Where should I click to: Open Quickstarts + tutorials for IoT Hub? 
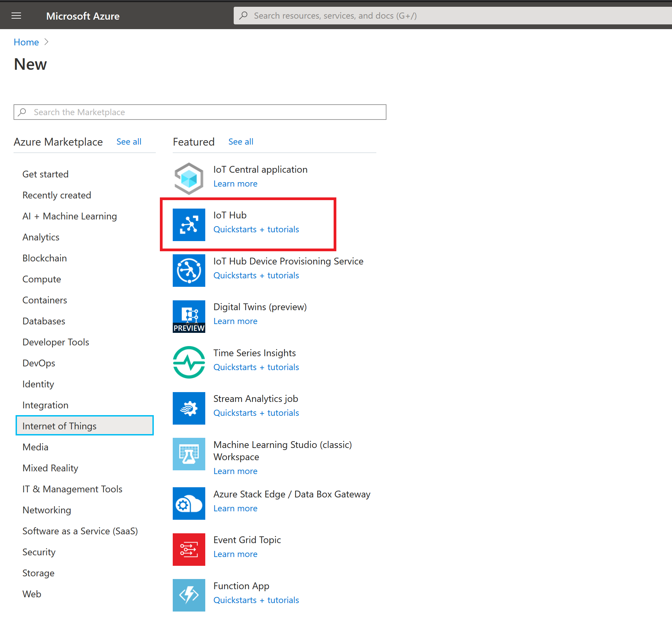click(x=256, y=229)
